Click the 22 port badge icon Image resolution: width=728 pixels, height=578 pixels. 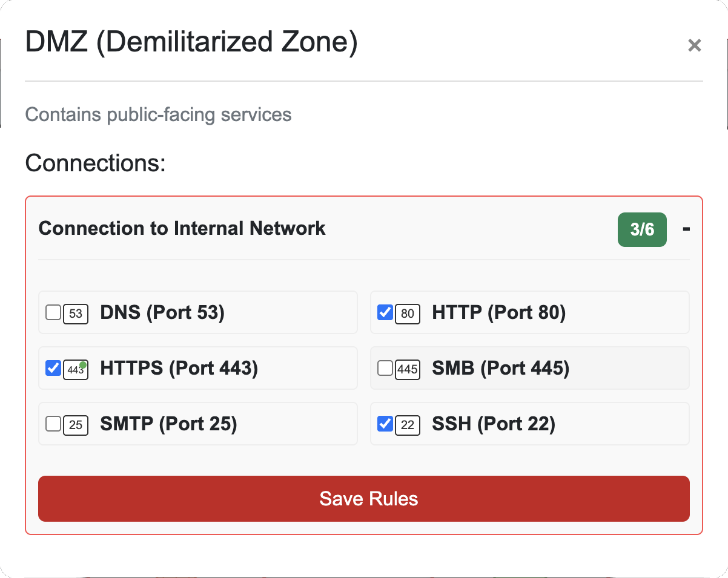coord(408,425)
